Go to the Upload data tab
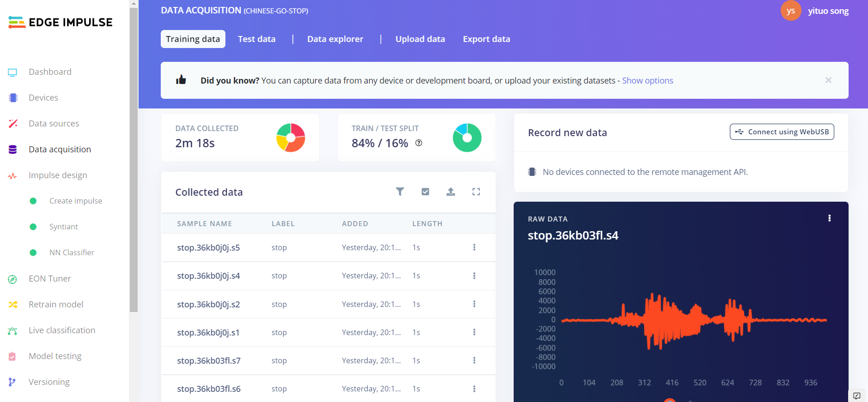The width and height of the screenshot is (868, 402). pyautogui.click(x=420, y=39)
